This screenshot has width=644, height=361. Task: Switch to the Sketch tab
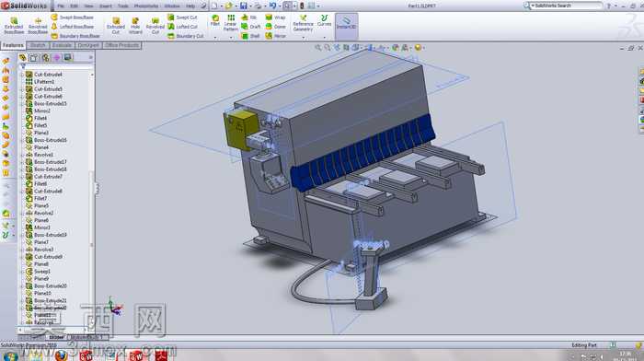[38, 45]
